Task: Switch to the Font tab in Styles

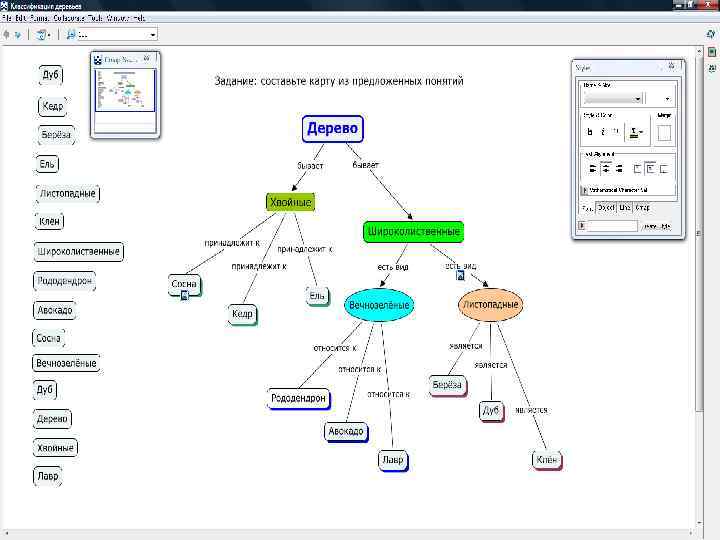Action: [587, 208]
